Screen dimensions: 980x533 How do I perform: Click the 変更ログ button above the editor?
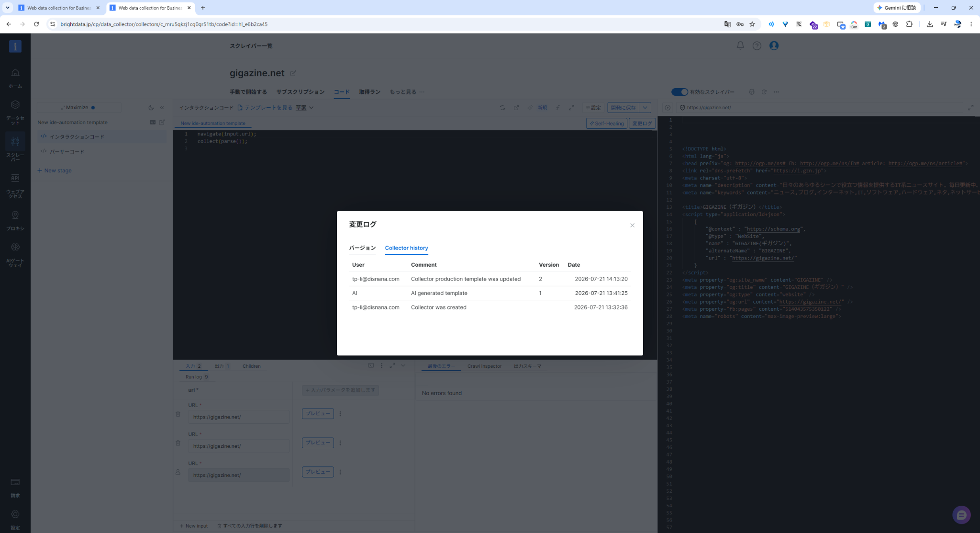coord(642,124)
